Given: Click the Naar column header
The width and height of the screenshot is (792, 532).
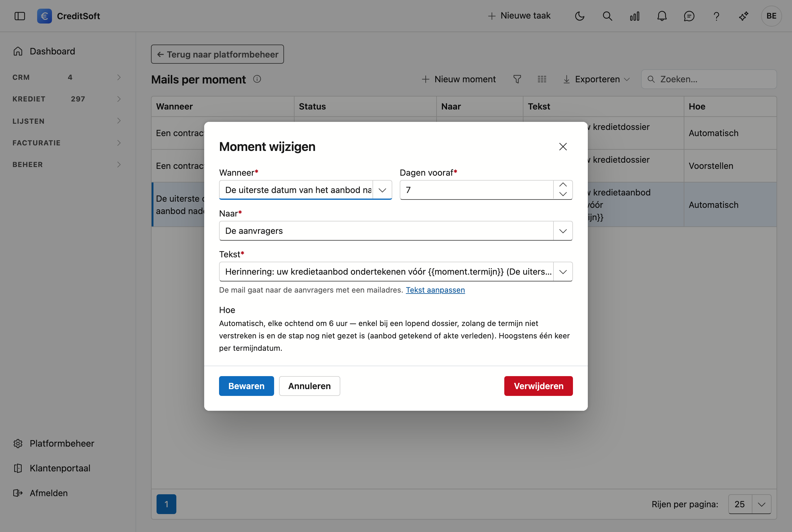Looking at the screenshot, I should point(480,106).
